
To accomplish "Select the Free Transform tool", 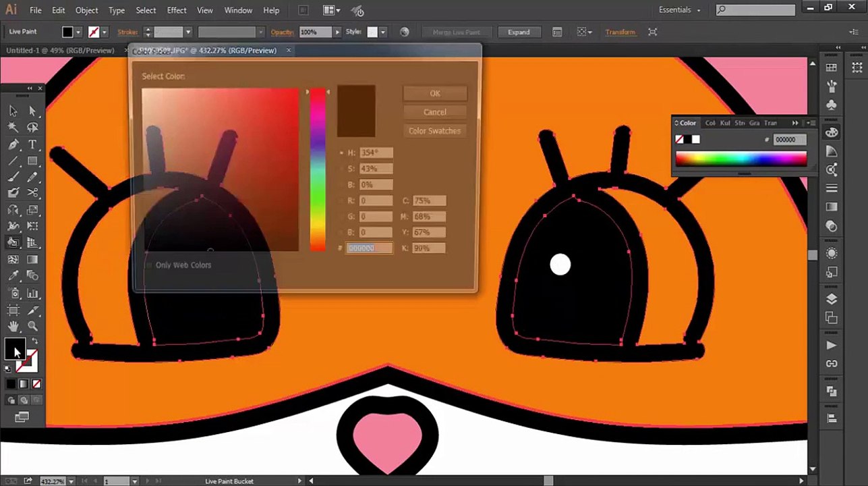I will pyautogui.click(x=32, y=226).
